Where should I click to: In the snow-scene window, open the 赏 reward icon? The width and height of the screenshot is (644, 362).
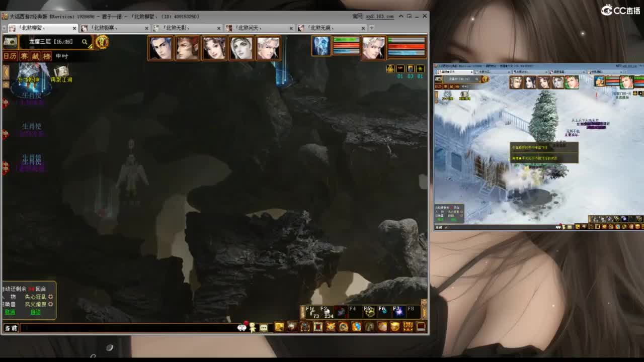coord(485,79)
